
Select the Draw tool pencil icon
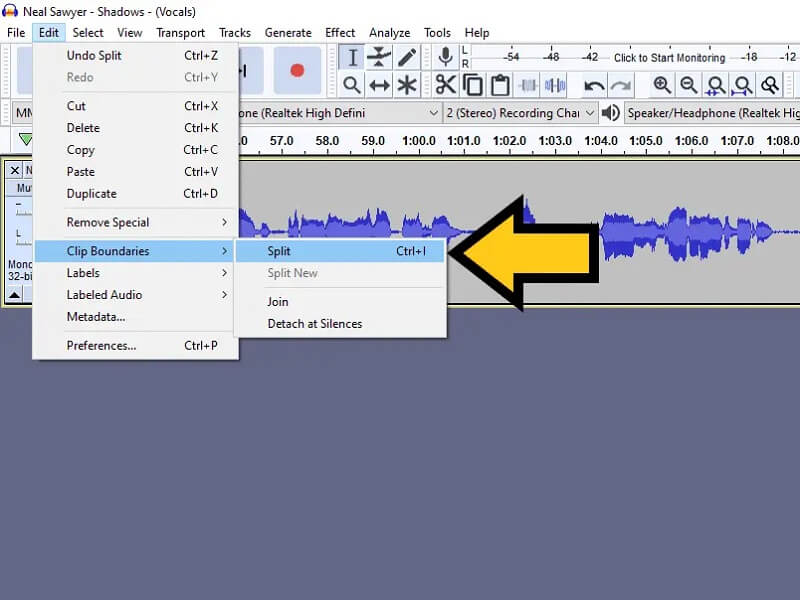pyautogui.click(x=406, y=57)
